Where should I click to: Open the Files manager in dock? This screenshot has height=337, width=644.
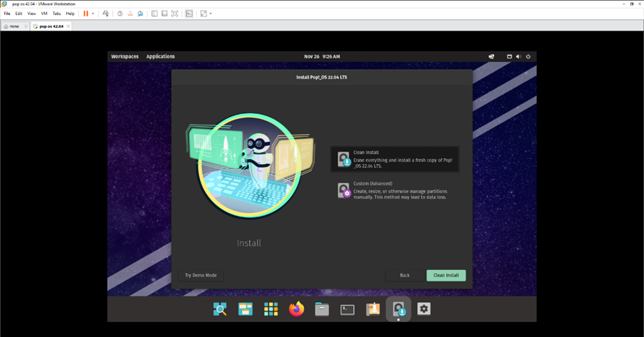tap(322, 309)
